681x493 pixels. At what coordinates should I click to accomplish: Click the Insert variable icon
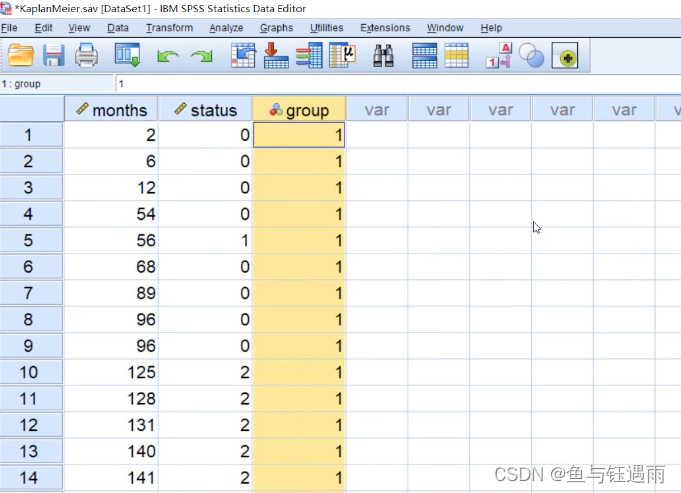456,55
